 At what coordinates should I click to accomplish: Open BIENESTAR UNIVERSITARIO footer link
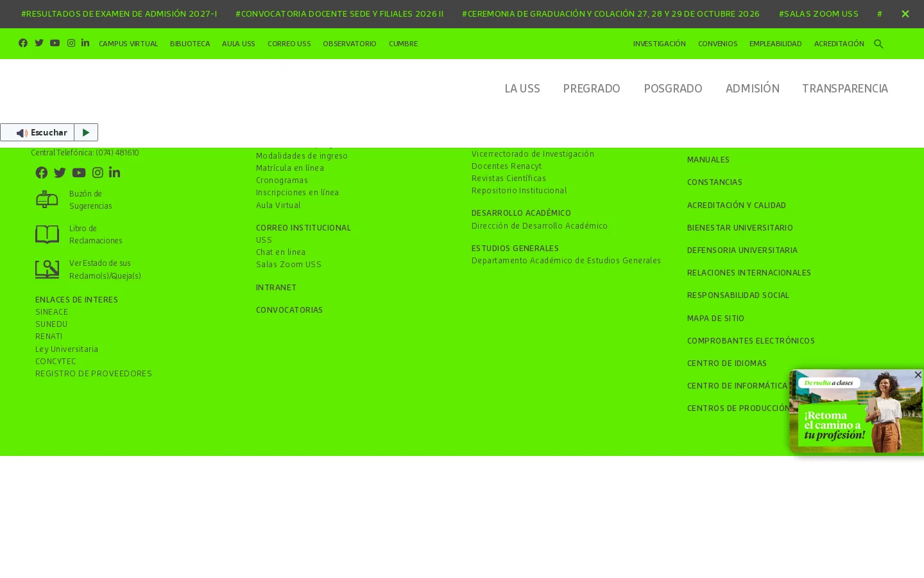point(740,228)
